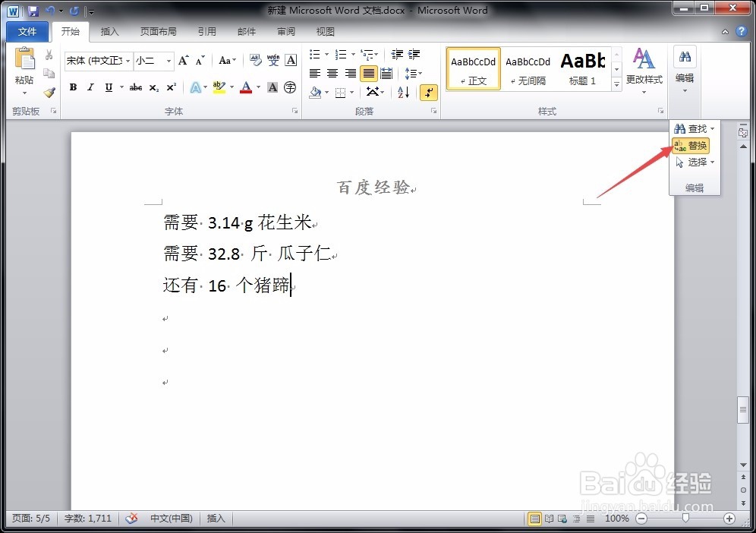This screenshot has width=756, height=533.
Task: Apply the 无间隔 No Spacing style
Action: [528, 68]
